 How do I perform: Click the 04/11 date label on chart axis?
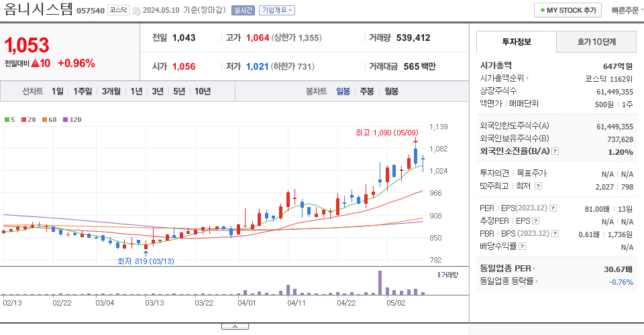coord(296,303)
